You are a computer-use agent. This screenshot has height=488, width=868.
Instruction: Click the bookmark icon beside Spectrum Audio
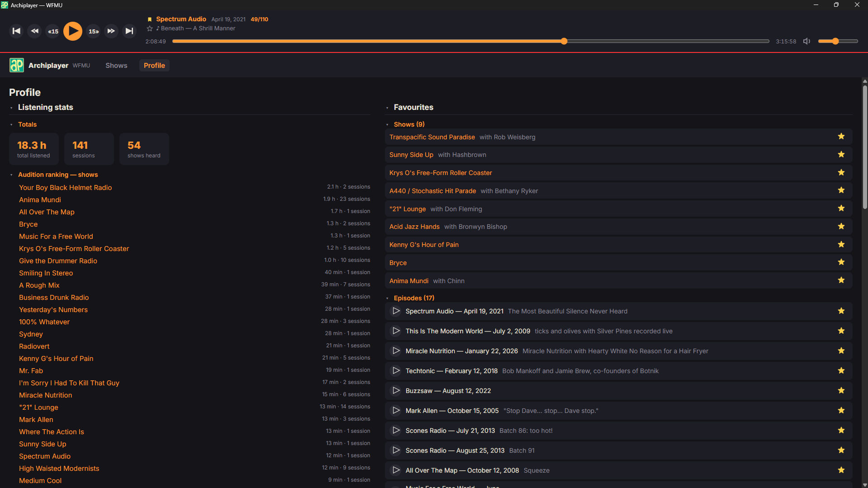(150, 19)
